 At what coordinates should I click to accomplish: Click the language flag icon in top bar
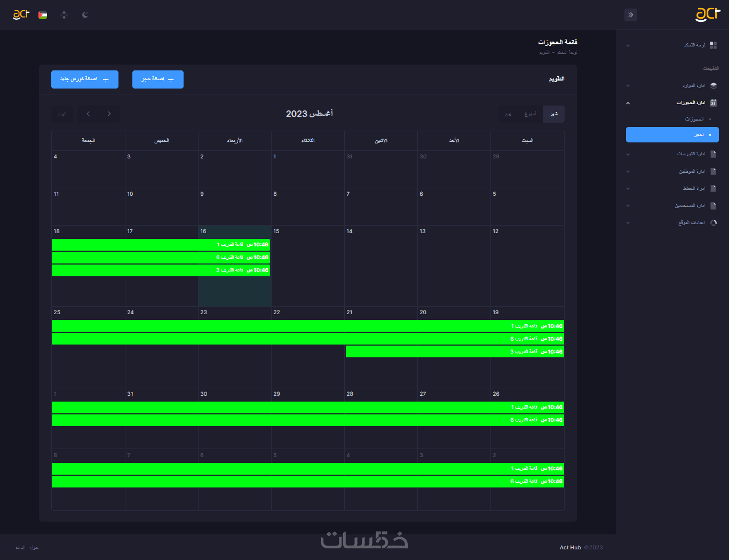point(43,15)
